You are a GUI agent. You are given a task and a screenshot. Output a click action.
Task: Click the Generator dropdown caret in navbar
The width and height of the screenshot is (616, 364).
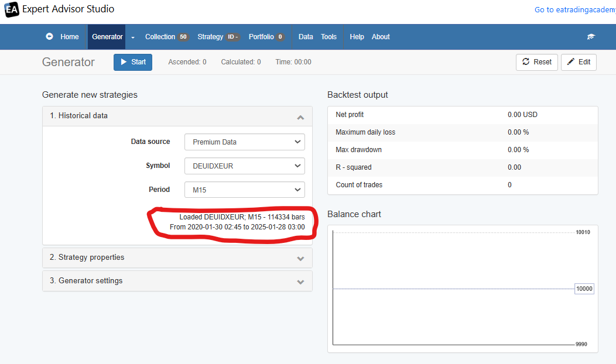(x=133, y=37)
